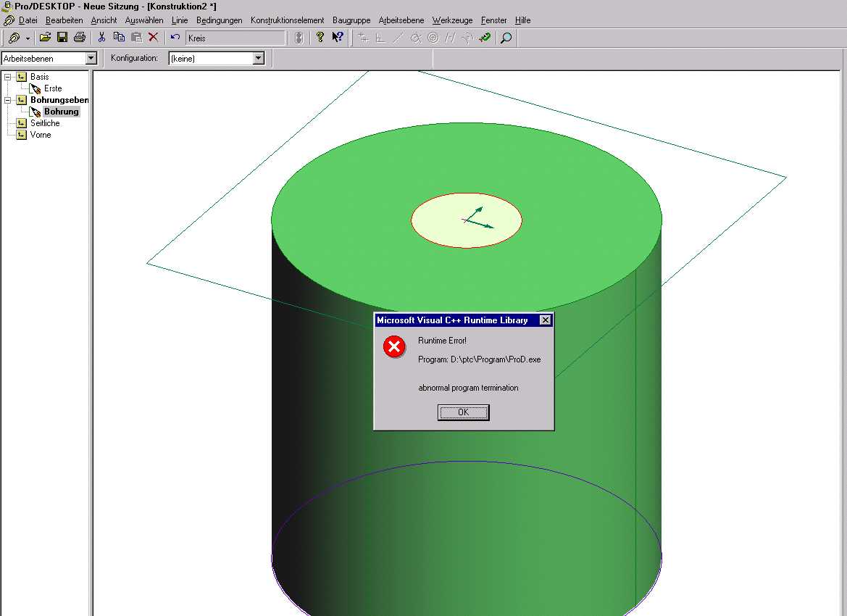Click the Kreis field in the toolbar
Viewport: 847px width, 616px height.
point(235,38)
